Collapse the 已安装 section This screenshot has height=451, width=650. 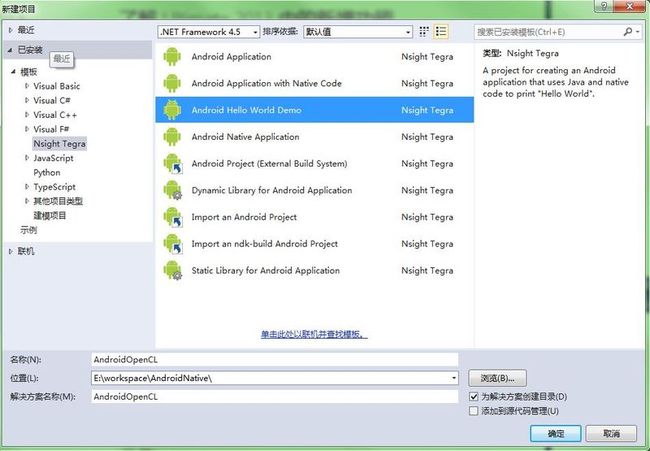pyautogui.click(x=10, y=50)
